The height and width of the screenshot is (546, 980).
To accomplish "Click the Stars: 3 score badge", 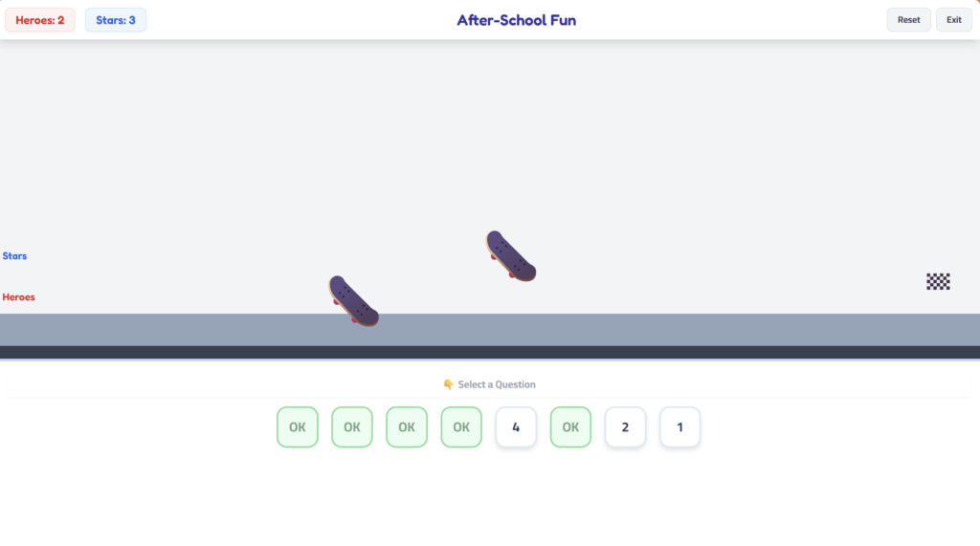I will point(116,20).
